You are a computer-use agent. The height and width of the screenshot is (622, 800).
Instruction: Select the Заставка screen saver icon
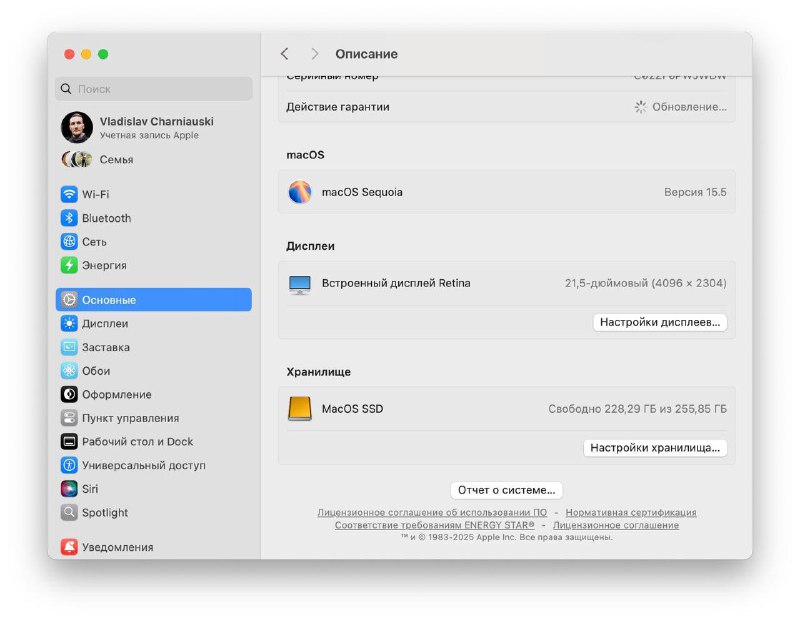[69, 347]
